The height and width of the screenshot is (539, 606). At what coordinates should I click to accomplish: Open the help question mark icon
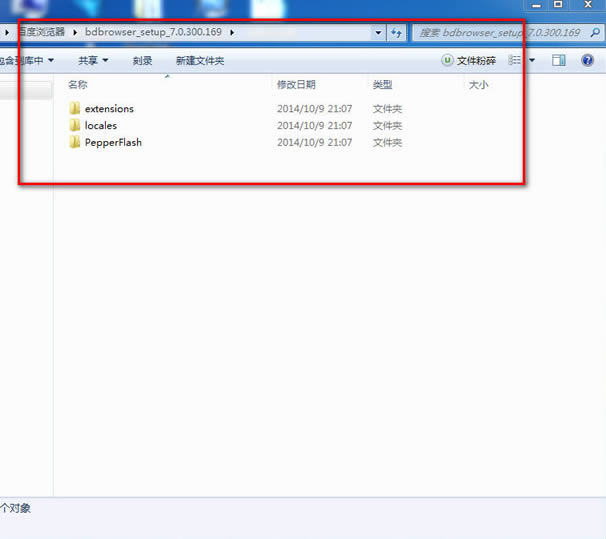[x=587, y=60]
